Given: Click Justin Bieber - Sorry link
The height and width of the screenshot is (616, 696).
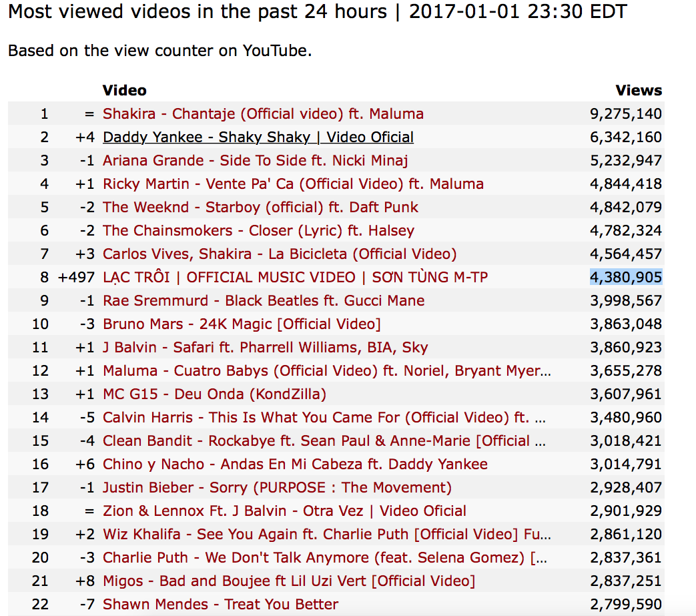Looking at the screenshot, I should [x=277, y=488].
